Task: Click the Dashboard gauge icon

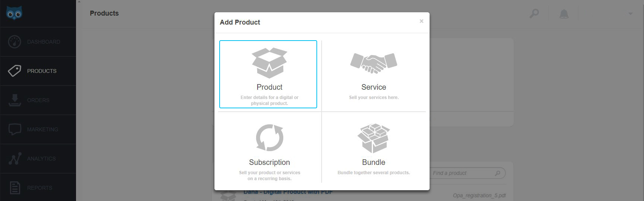Action: pos(15,42)
